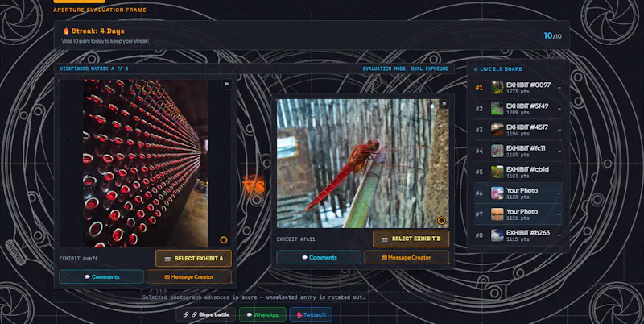This screenshot has height=324, width=644.
Task: Open Comments for Exhibit #ab7f
Action: (101, 277)
